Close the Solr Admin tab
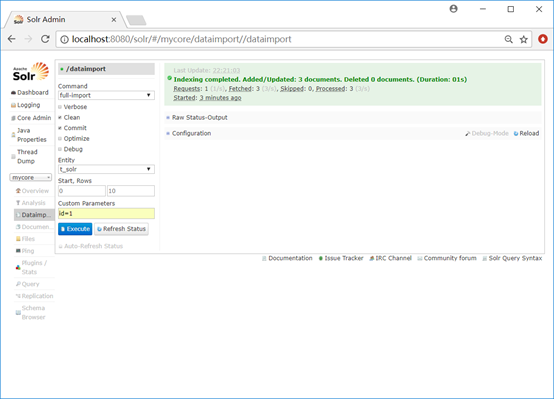 click(114, 20)
